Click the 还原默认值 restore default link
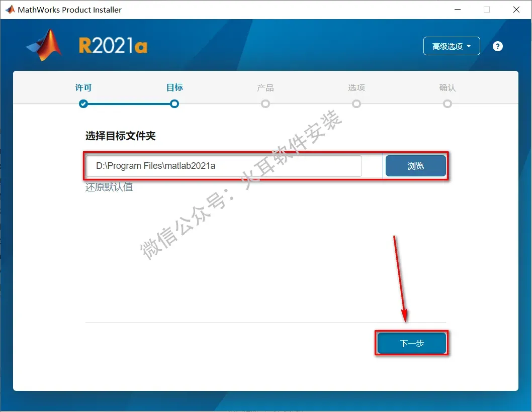This screenshot has width=532, height=412. [109, 187]
